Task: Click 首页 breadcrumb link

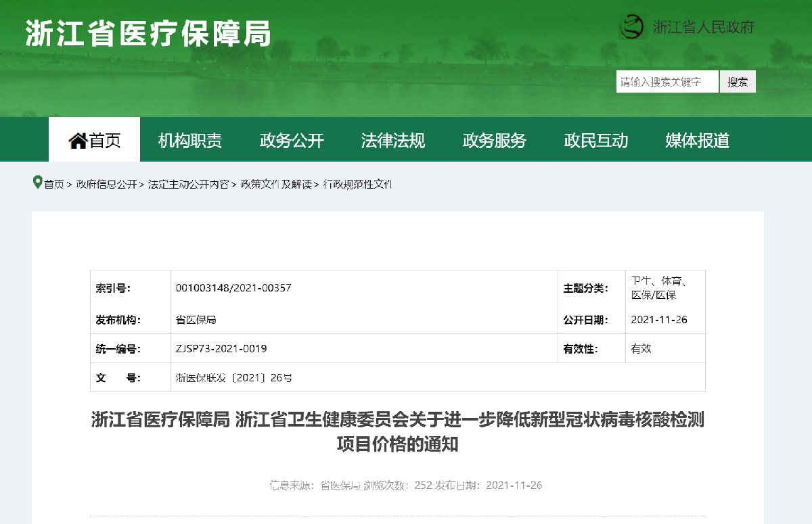Action: pos(54,184)
